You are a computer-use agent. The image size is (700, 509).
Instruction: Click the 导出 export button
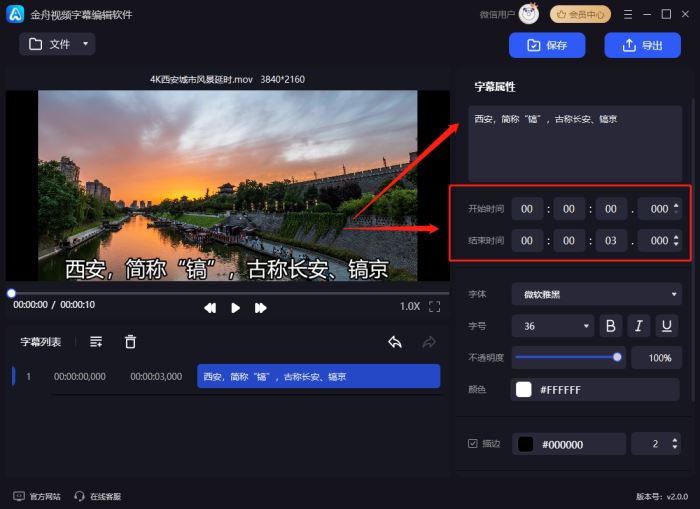tap(642, 45)
